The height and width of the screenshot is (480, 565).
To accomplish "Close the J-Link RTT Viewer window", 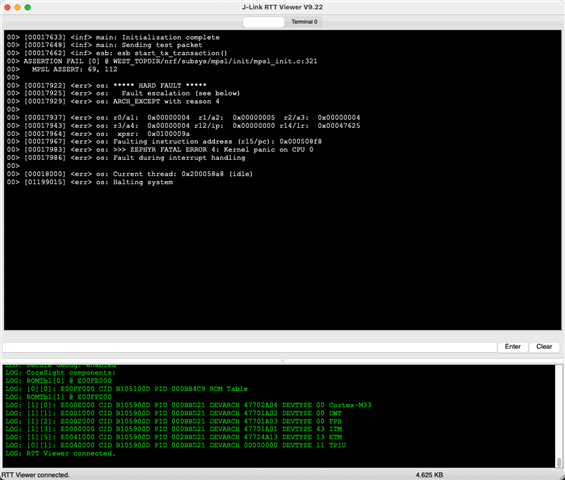I will click(x=7, y=7).
